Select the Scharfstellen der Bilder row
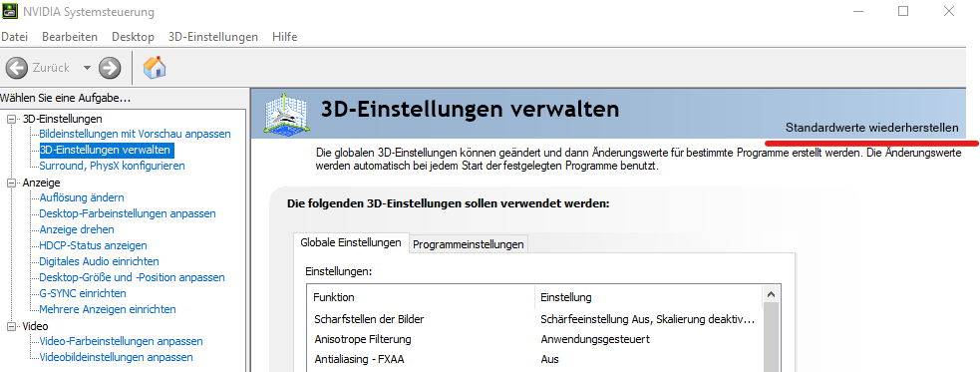This screenshot has width=980, height=372. pyautogui.click(x=534, y=319)
